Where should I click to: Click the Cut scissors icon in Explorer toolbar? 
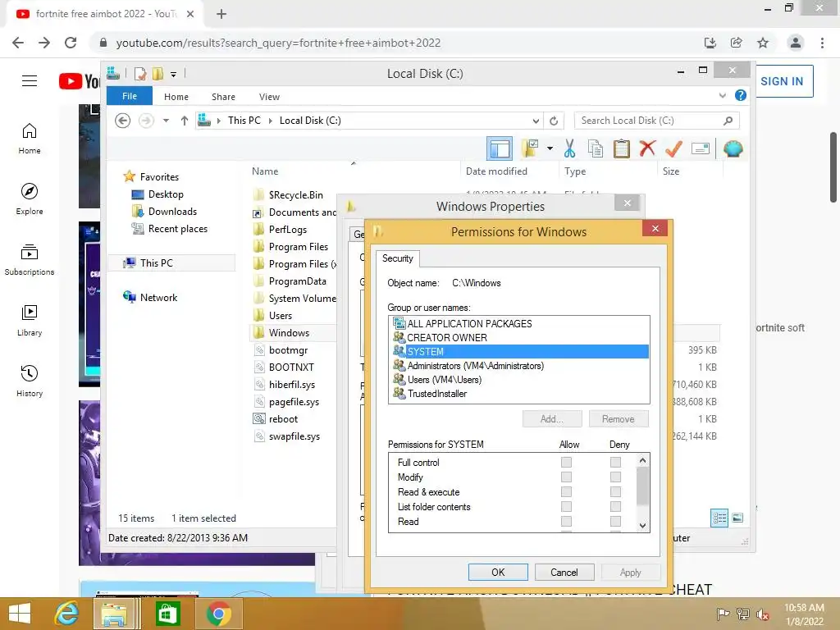tap(569, 148)
